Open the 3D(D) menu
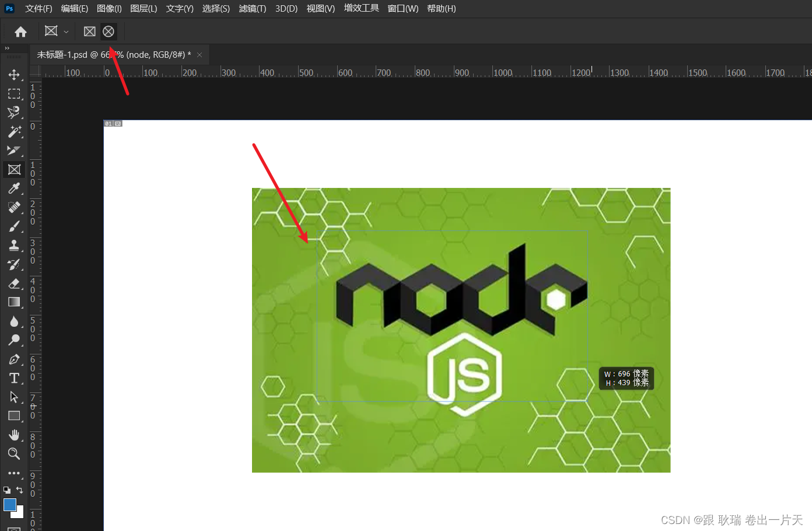 (x=286, y=9)
